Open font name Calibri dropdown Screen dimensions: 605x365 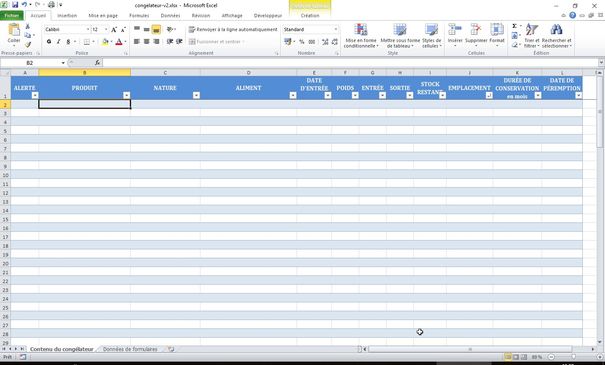click(x=88, y=29)
